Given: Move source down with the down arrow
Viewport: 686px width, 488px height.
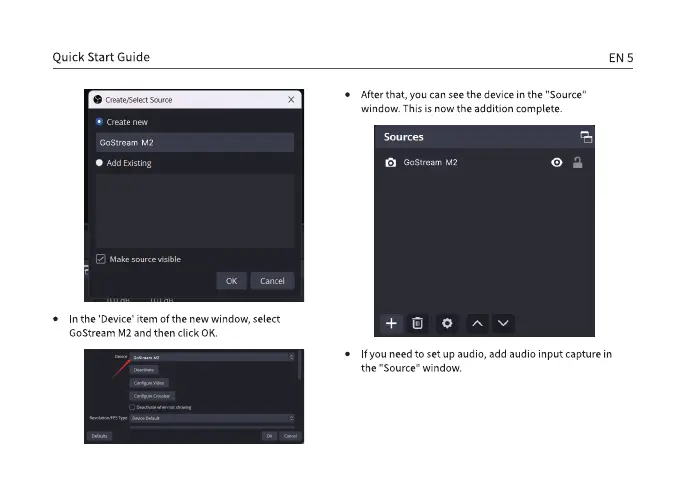Looking at the screenshot, I should pos(504,323).
